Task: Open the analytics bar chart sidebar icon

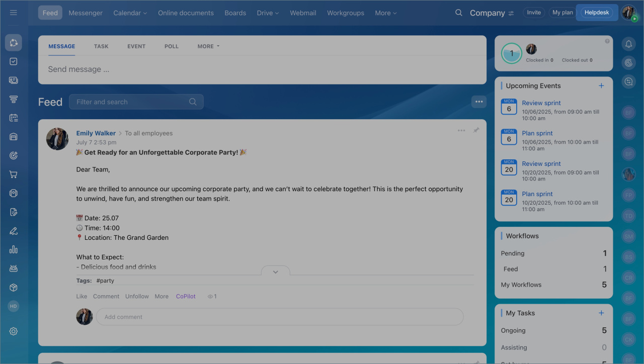Action: [14, 249]
